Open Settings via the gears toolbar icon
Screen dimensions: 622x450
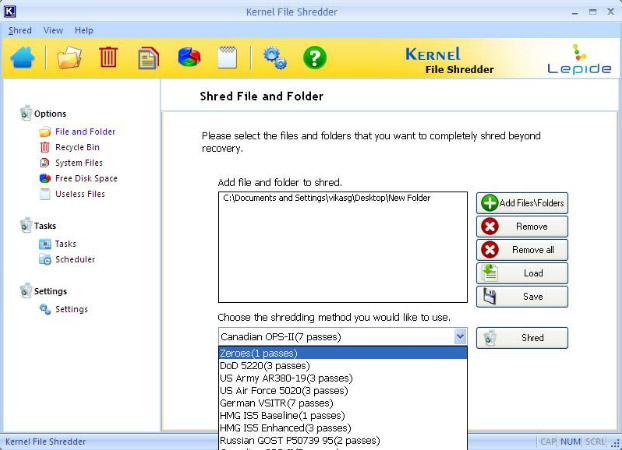click(x=275, y=58)
